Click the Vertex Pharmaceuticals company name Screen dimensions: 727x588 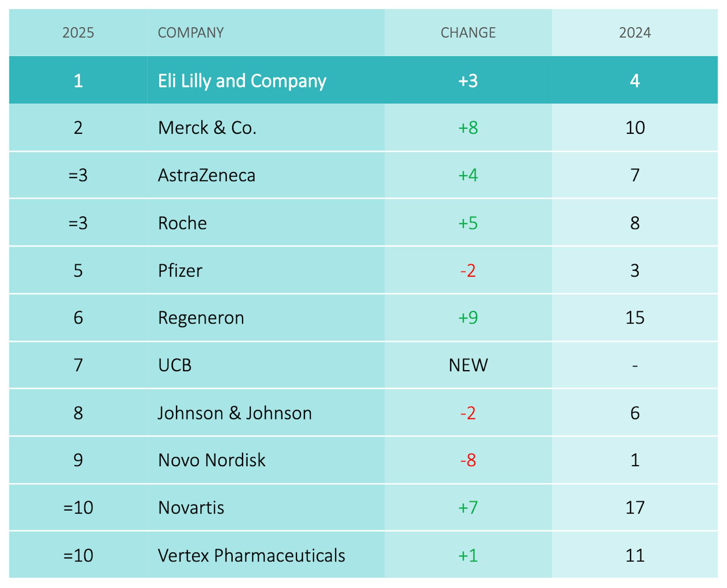pyautogui.click(x=251, y=556)
